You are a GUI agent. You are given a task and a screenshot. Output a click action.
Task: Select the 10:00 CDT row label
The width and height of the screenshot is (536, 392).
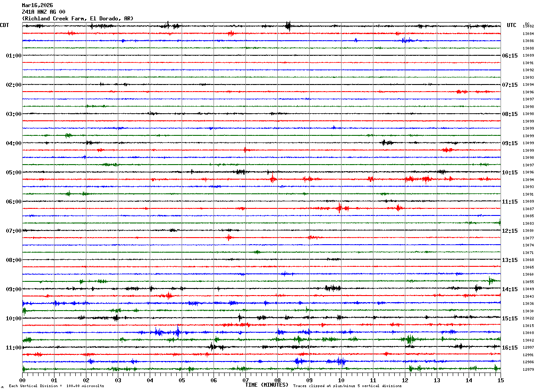click(14, 319)
